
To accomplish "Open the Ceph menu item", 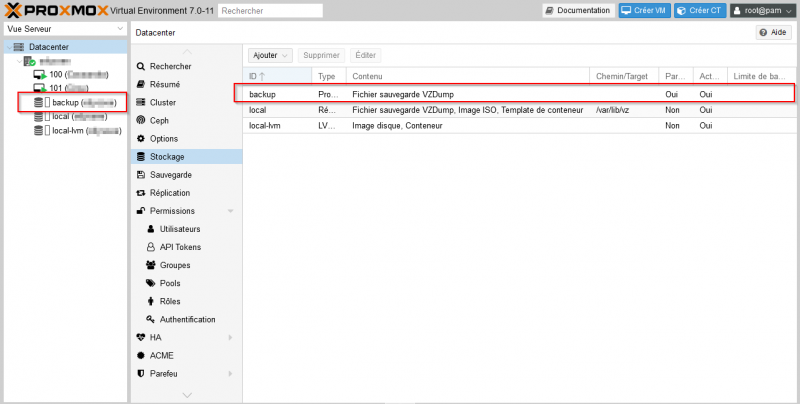I will click(160, 120).
